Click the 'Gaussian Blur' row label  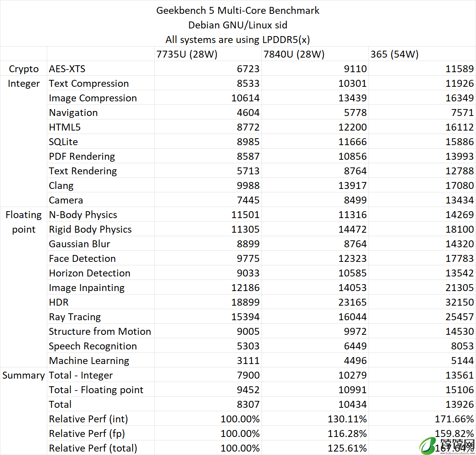(x=79, y=244)
